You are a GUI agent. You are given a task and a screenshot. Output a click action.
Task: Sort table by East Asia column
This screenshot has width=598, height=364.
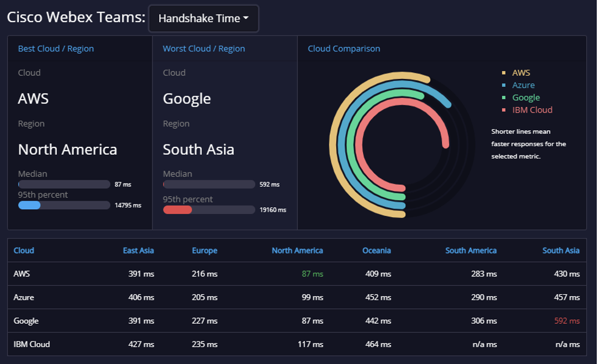138,250
